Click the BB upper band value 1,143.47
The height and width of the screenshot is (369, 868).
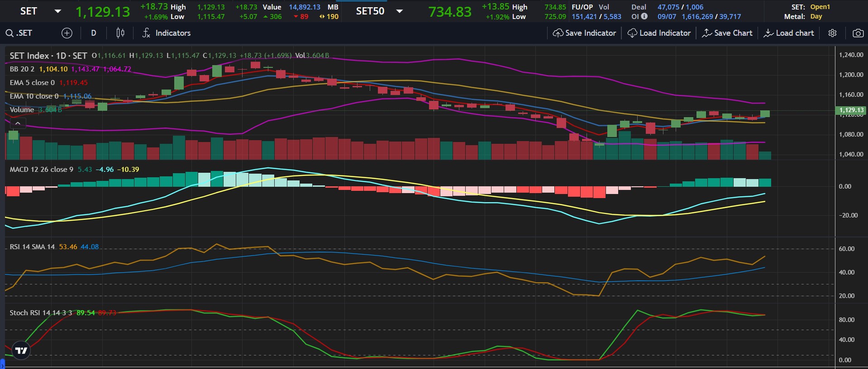pos(85,69)
